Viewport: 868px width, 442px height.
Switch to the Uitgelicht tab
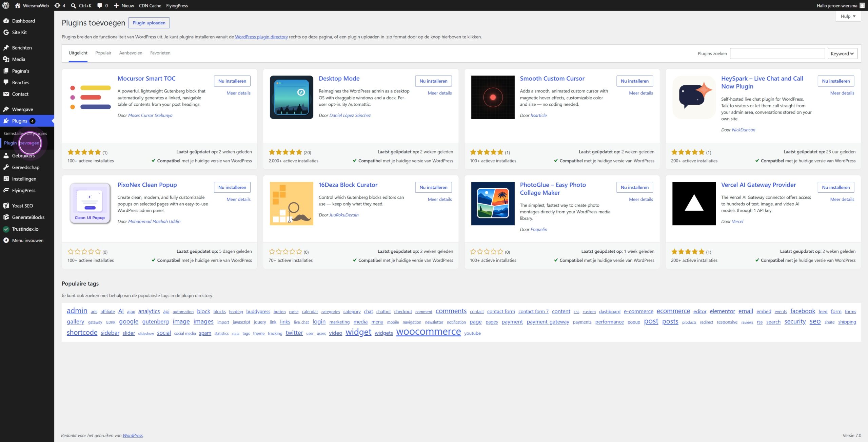tap(78, 53)
